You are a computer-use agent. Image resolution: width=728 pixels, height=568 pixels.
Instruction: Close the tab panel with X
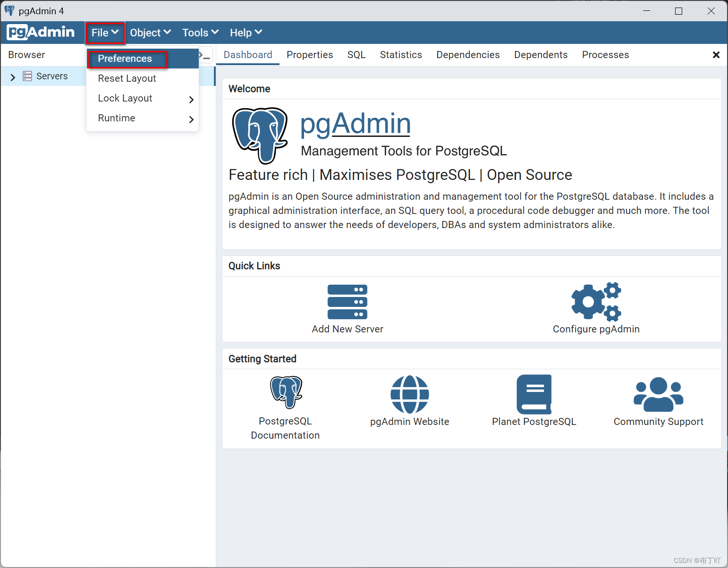tap(716, 55)
